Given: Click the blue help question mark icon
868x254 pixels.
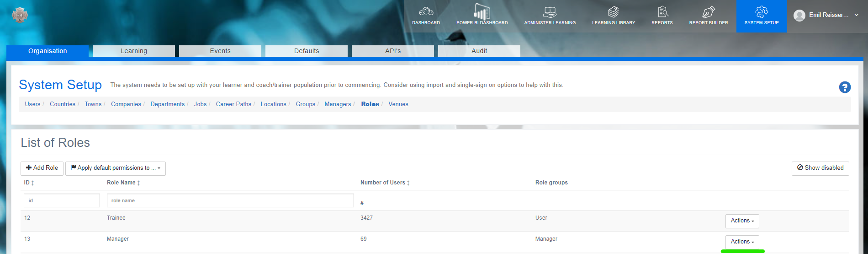Looking at the screenshot, I should (845, 87).
